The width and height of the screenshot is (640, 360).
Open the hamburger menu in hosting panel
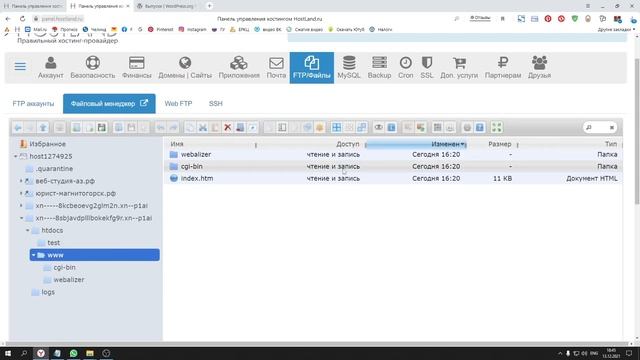(x=20, y=66)
